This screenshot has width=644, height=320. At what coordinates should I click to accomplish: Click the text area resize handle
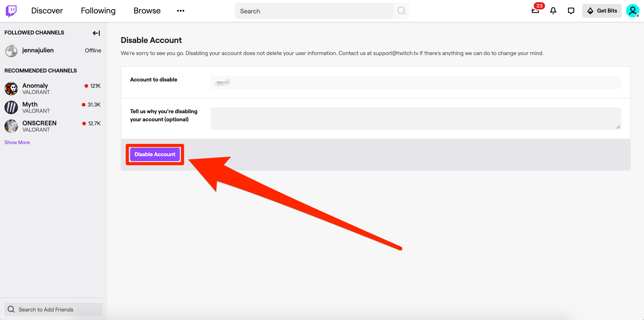click(x=618, y=127)
